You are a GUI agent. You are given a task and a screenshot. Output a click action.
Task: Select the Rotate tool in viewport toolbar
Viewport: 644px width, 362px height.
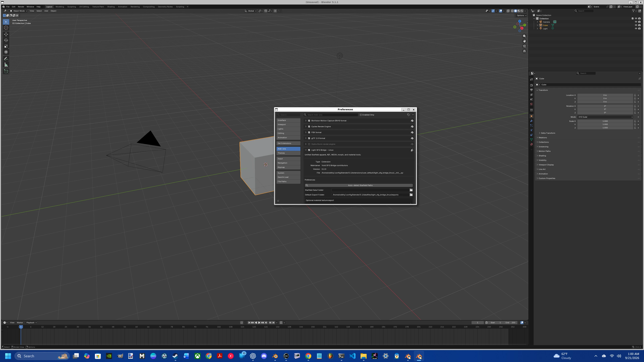(6, 40)
